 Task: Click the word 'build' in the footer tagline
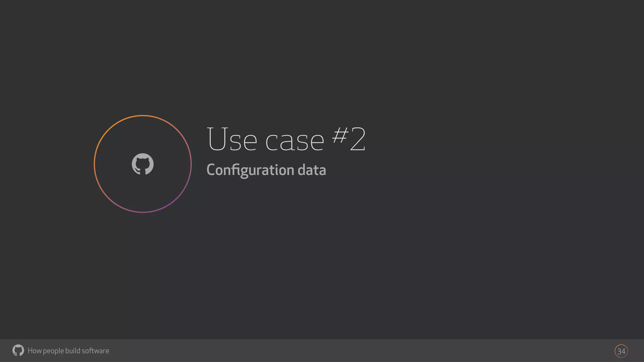point(73,351)
